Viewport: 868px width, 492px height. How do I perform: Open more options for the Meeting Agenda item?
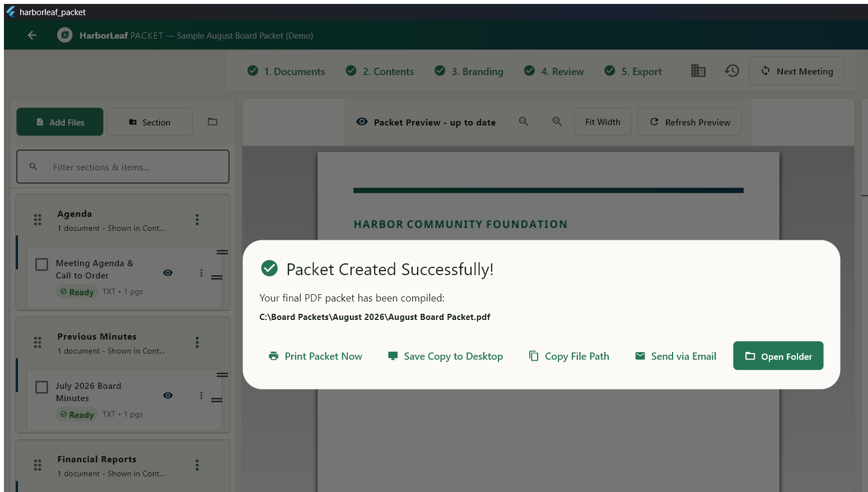coord(201,273)
